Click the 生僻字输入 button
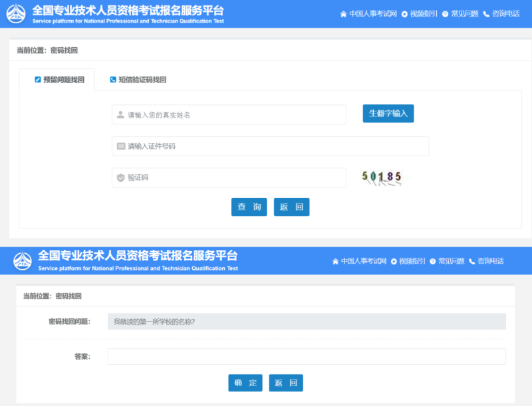 pyautogui.click(x=388, y=114)
